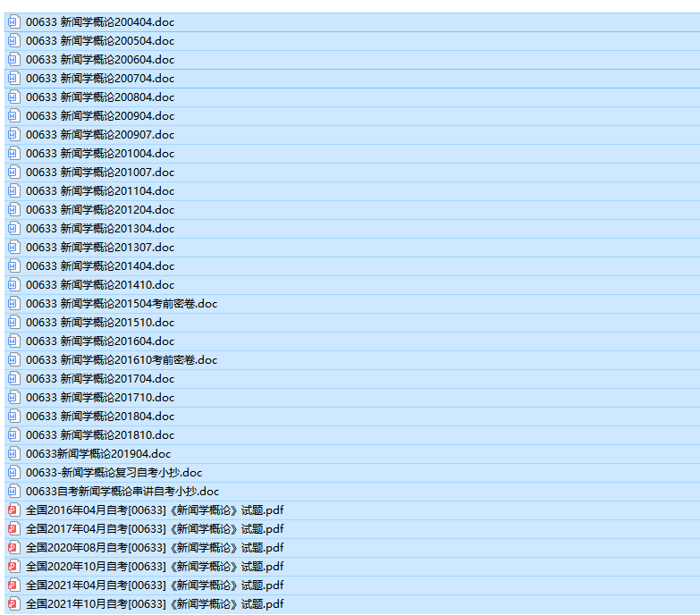Click the PDF icon of 全国2017年04月 试题
Screen dimensions: 700x615
13,528
